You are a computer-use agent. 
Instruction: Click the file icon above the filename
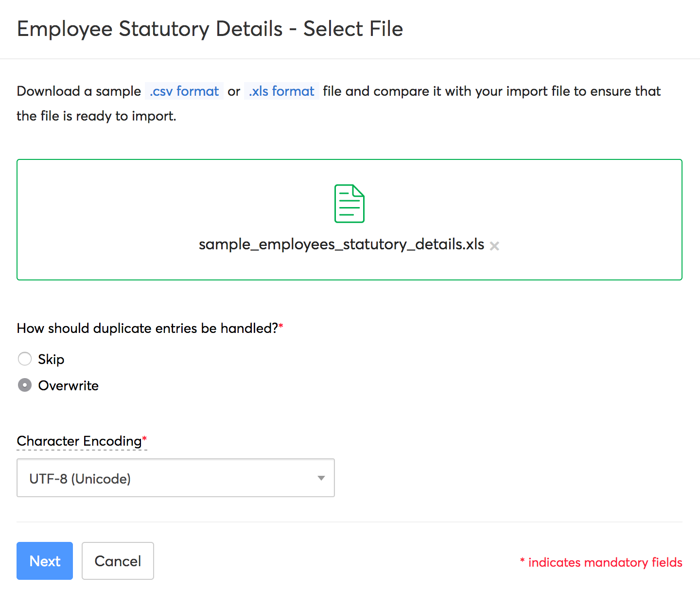pos(349,204)
